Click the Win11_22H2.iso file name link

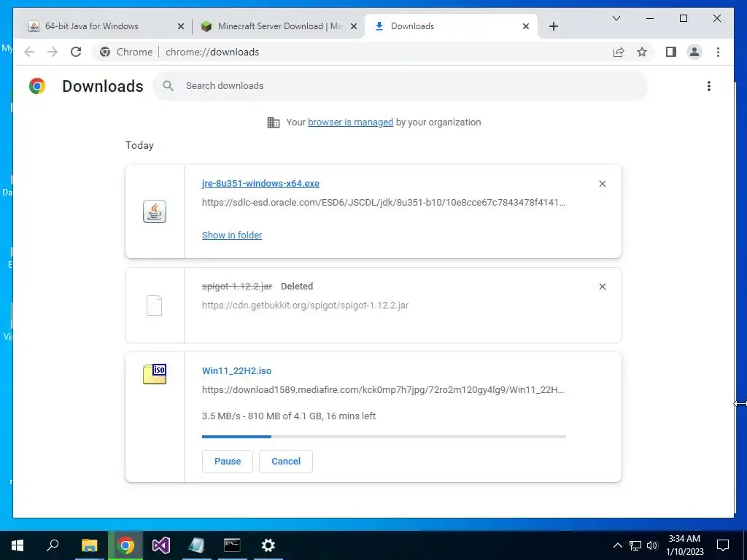(x=237, y=371)
